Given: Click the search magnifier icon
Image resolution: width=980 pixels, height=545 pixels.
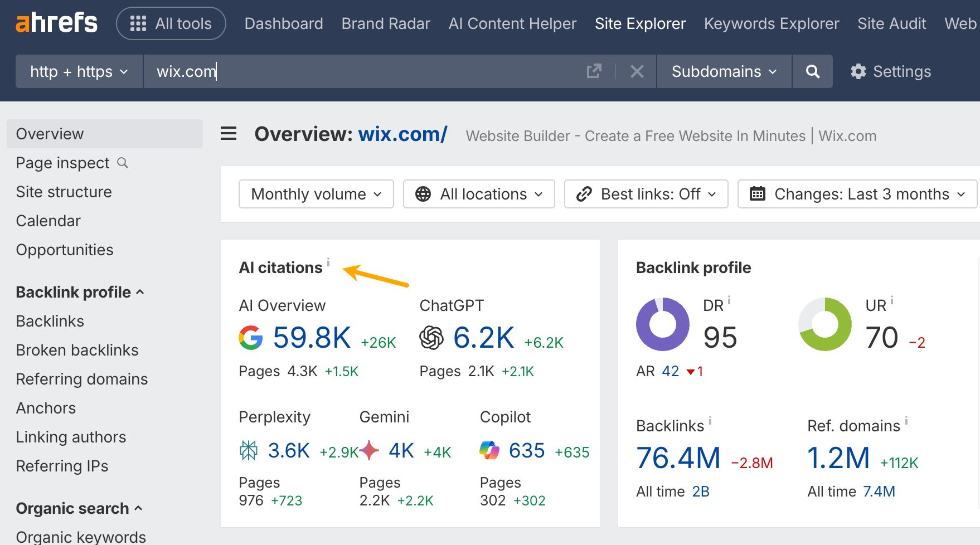Looking at the screenshot, I should tap(812, 71).
